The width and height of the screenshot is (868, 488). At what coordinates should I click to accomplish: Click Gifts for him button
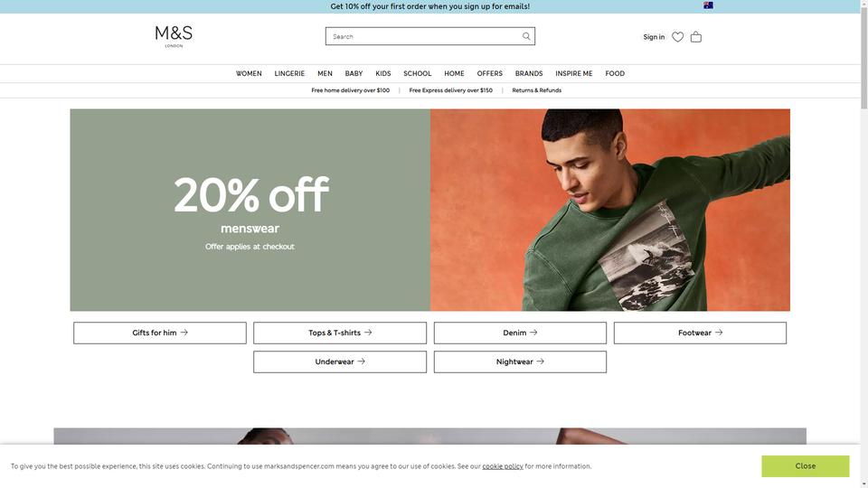[x=160, y=333]
